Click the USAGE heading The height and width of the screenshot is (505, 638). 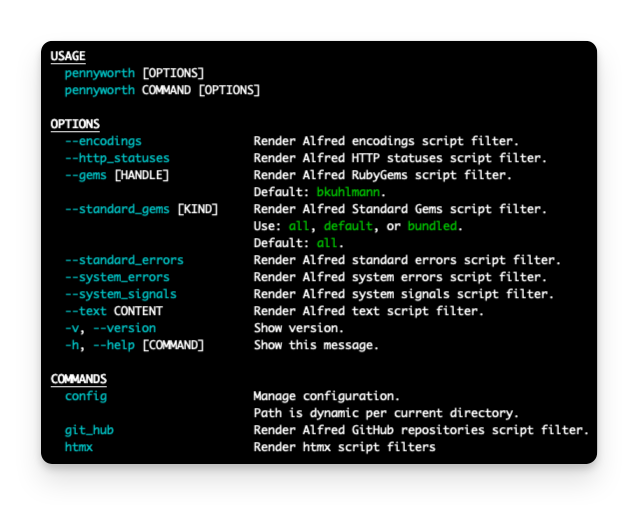coord(68,56)
